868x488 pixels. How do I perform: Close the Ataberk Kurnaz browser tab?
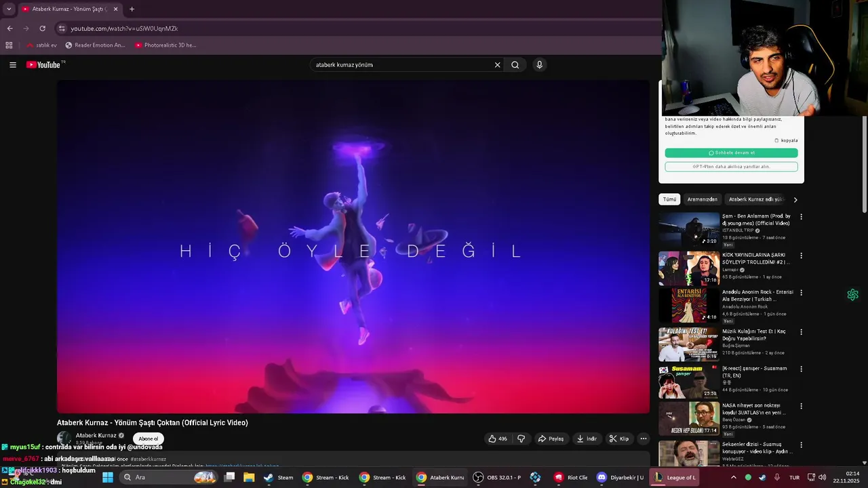(115, 9)
